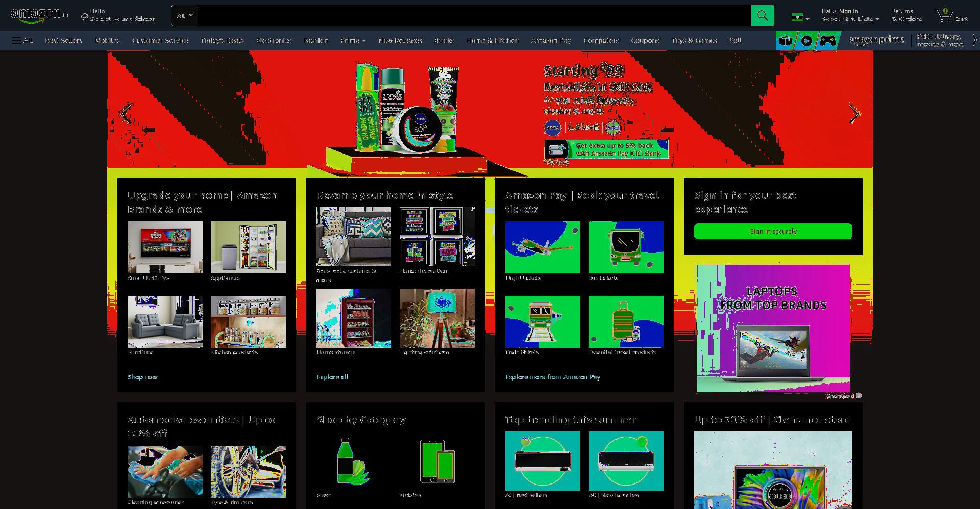Open Fashion nav item
Screen dimensions: 980x509
[x=315, y=40]
